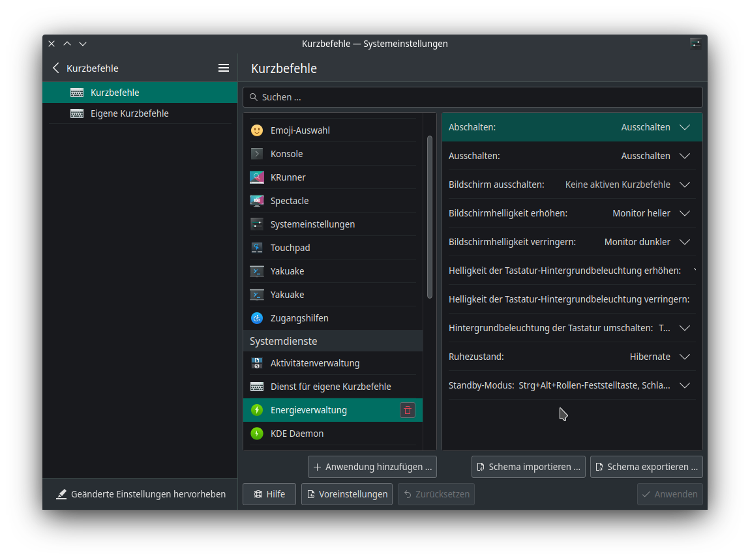The width and height of the screenshot is (750, 560).
Task: Click the Spectacle screenshot icon
Action: pos(257,200)
